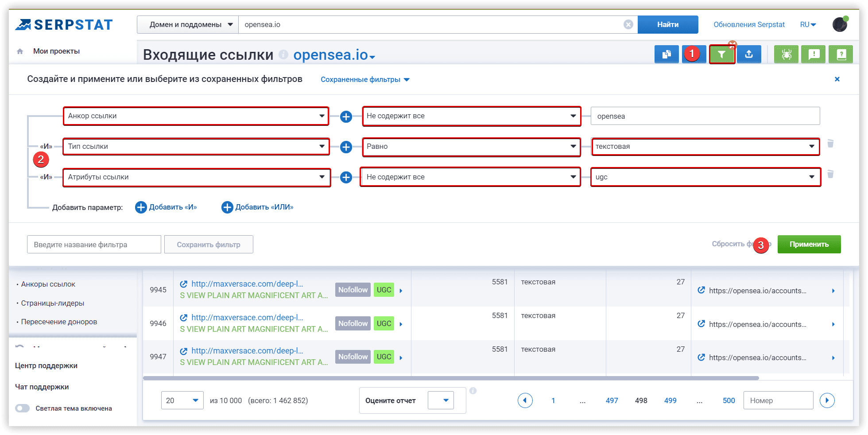Expand target URL arrow in row 9947

[833, 358]
